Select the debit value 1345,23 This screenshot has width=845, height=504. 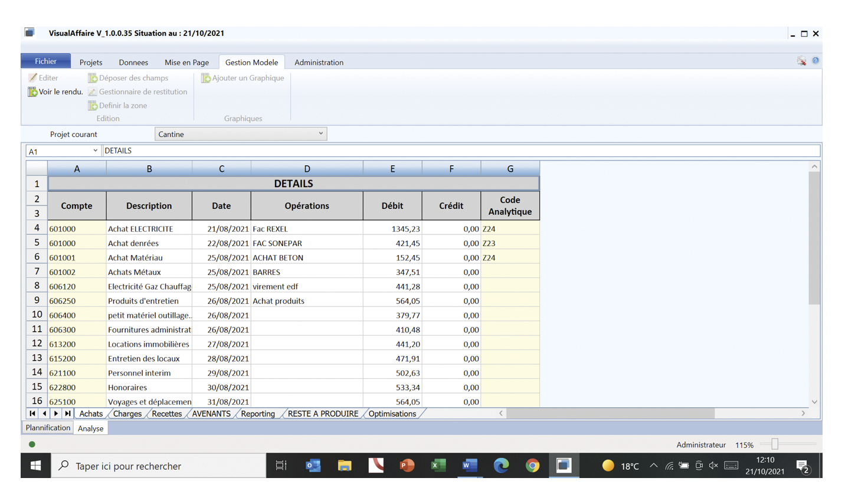click(392, 228)
